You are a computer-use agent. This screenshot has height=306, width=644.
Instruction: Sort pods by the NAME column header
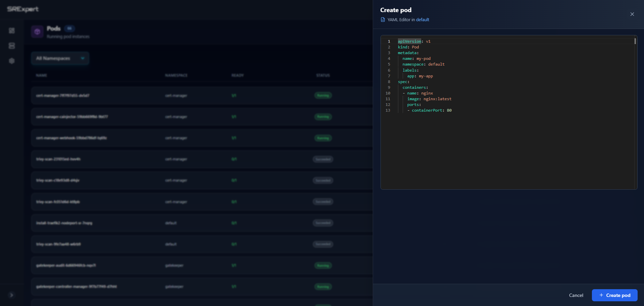pos(42,75)
